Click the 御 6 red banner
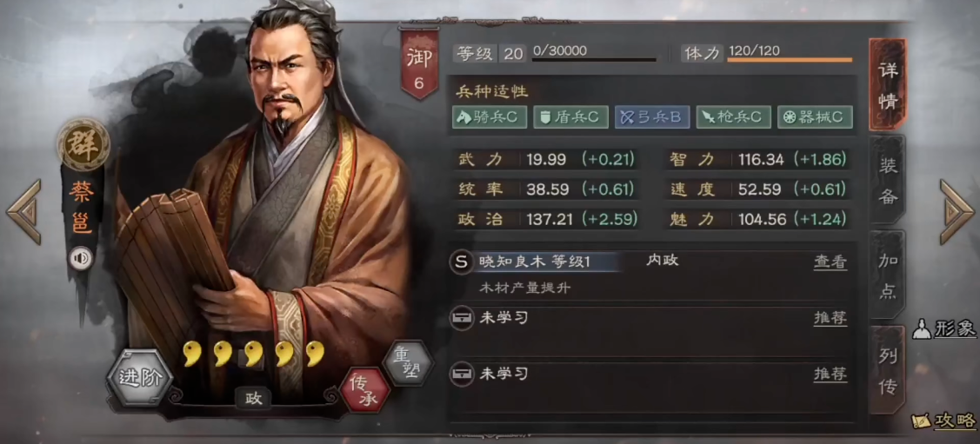Image resolution: width=980 pixels, height=444 pixels. 419,63
